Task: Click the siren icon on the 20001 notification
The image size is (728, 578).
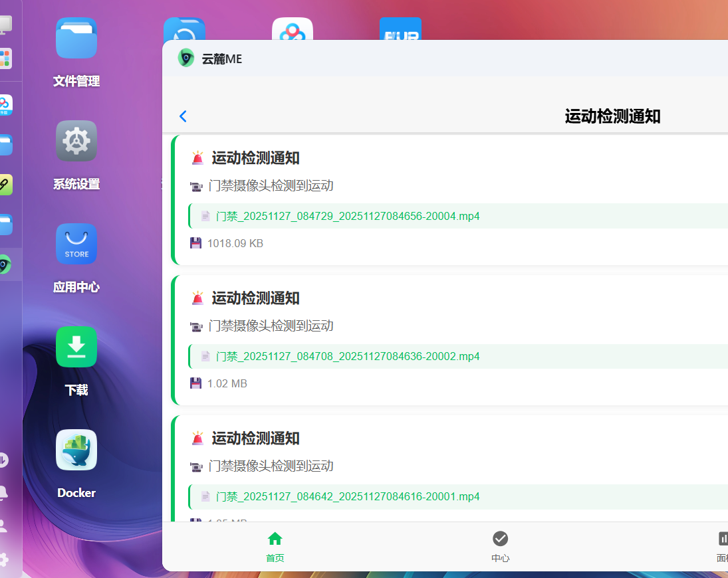Action: (197, 438)
